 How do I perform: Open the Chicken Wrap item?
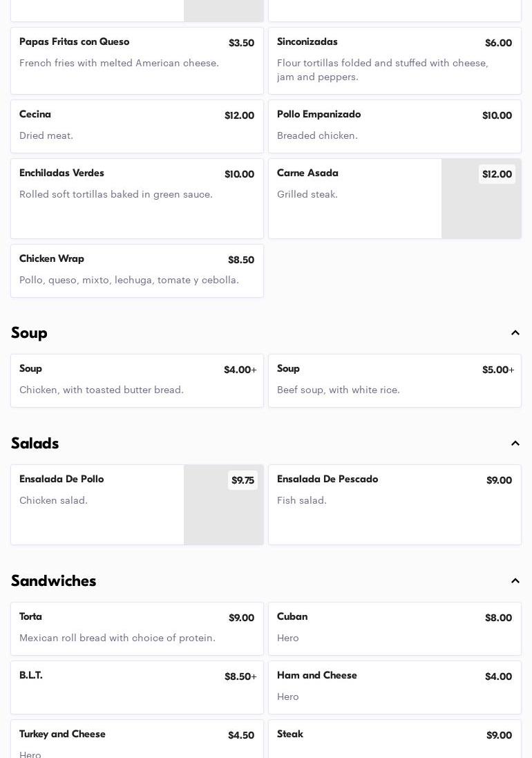137,271
